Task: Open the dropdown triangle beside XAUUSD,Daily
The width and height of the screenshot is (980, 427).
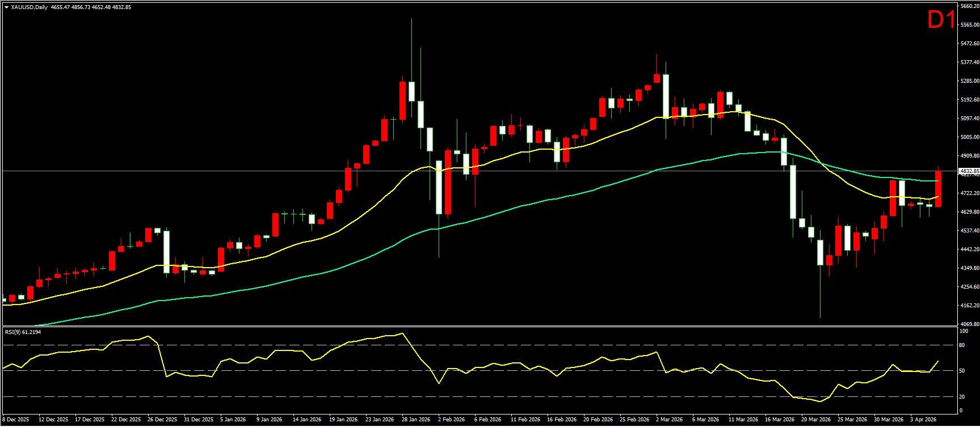Action: pyautogui.click(x=6, y=7)
